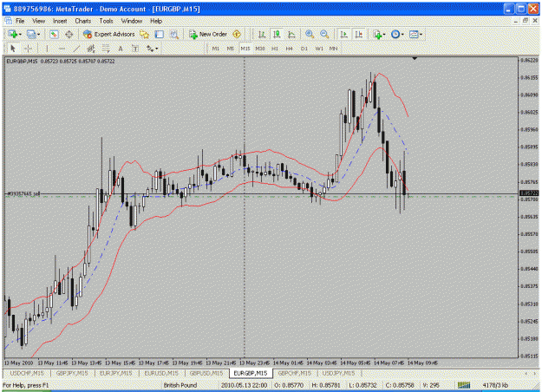Select the Equidistant Channel tool
Image resolution: width=542 pixels, height=392 pixels.
(91, 49)
